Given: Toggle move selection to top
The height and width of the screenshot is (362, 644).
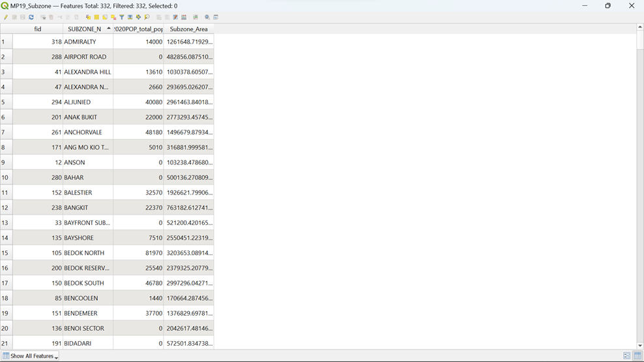Looking at the screenshot, I should point(130,18).
